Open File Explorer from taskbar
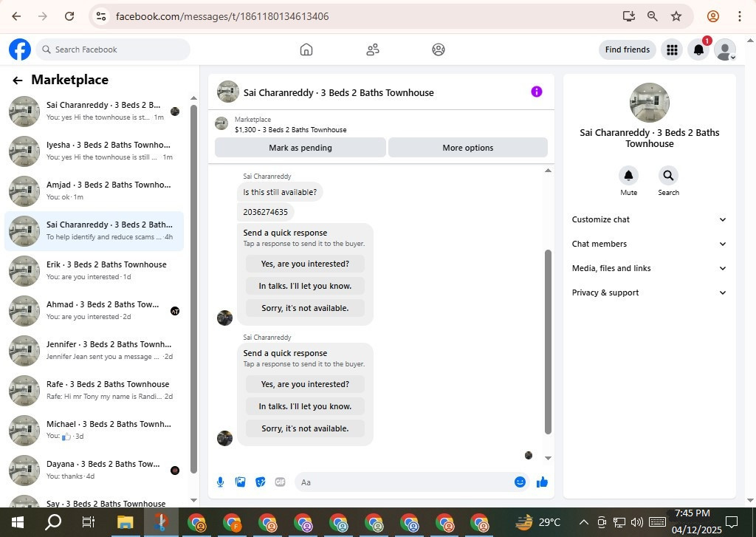 pos(126,522)
